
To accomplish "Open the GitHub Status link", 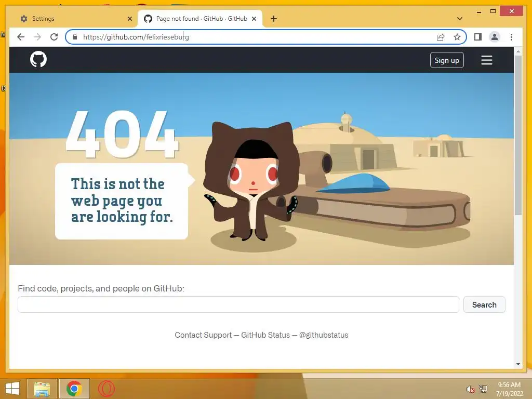I will click(265, 335).
